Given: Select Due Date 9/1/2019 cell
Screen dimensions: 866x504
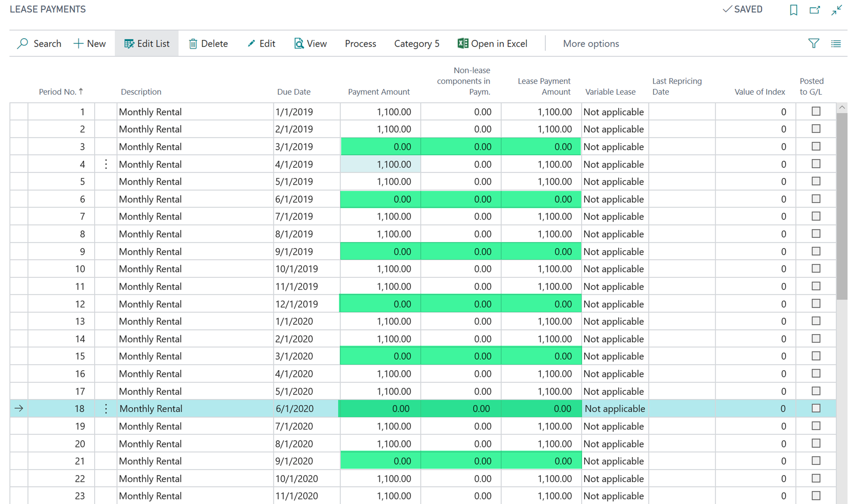Looking at the screenshot, I should click(306, 252).
